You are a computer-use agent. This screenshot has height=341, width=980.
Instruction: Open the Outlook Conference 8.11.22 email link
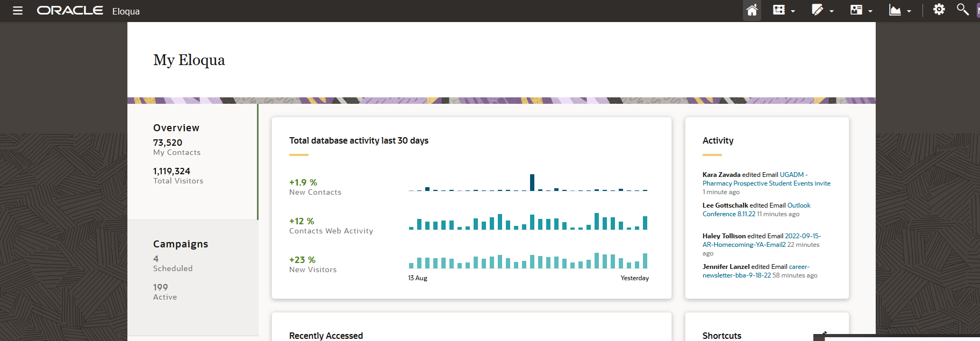click(728, 214)
